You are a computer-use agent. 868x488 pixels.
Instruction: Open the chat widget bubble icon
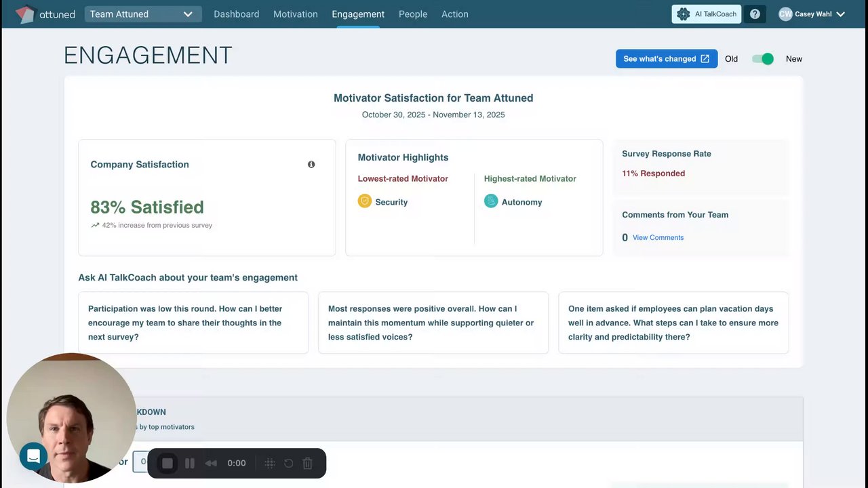tap(33, 456)
